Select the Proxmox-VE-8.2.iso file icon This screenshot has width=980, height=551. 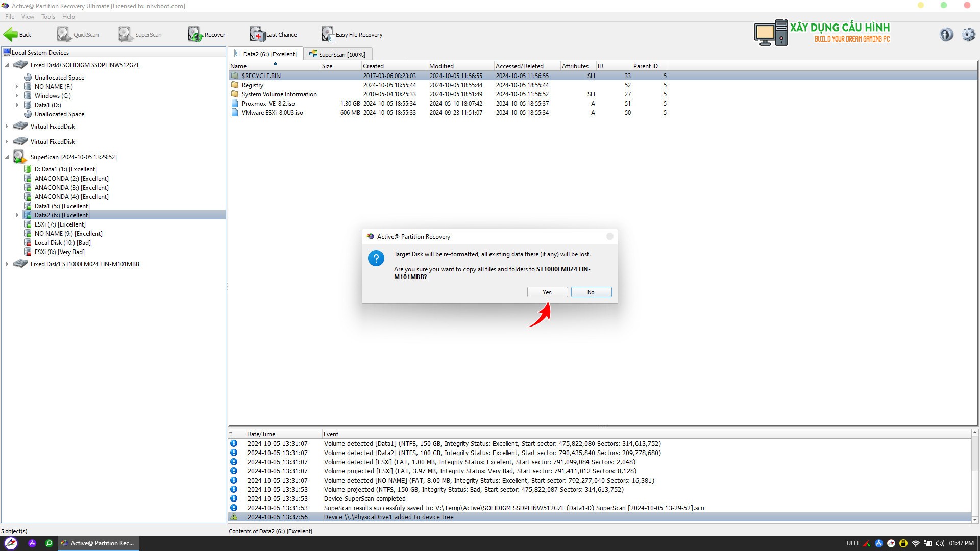click(235, 103)
